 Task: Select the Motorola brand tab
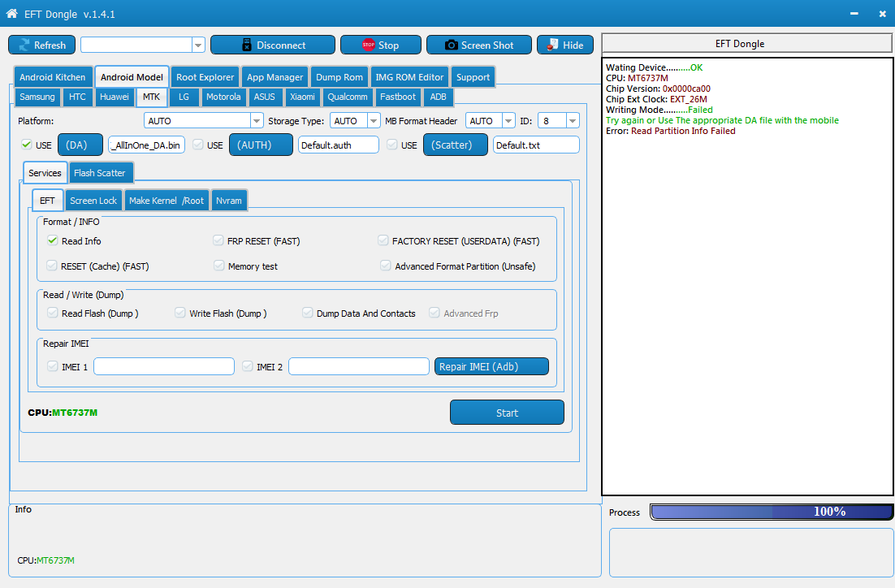point(223,97)
